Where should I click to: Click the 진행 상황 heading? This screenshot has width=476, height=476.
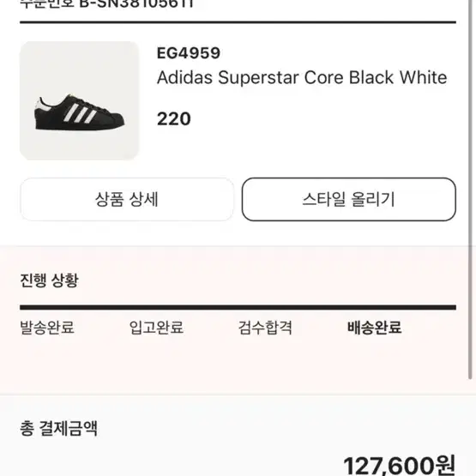49,280
